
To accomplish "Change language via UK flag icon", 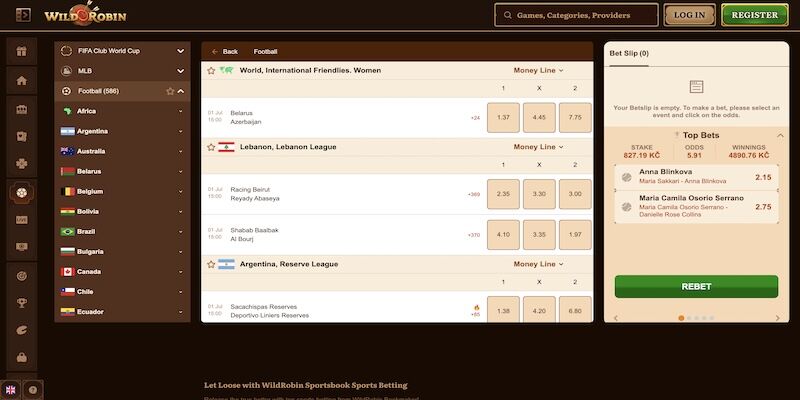I will pos(10,390).
